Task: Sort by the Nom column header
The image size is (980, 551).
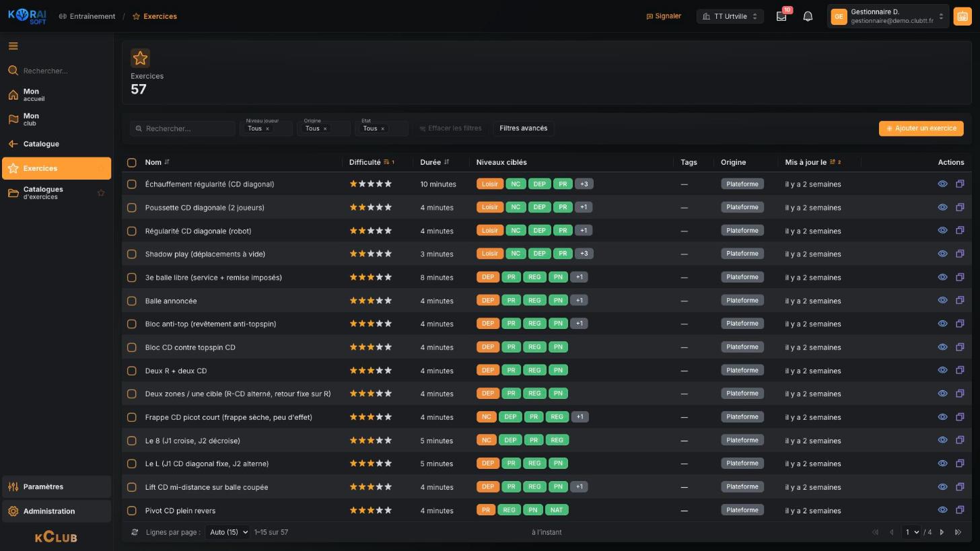Action: [x=157, y=162]
